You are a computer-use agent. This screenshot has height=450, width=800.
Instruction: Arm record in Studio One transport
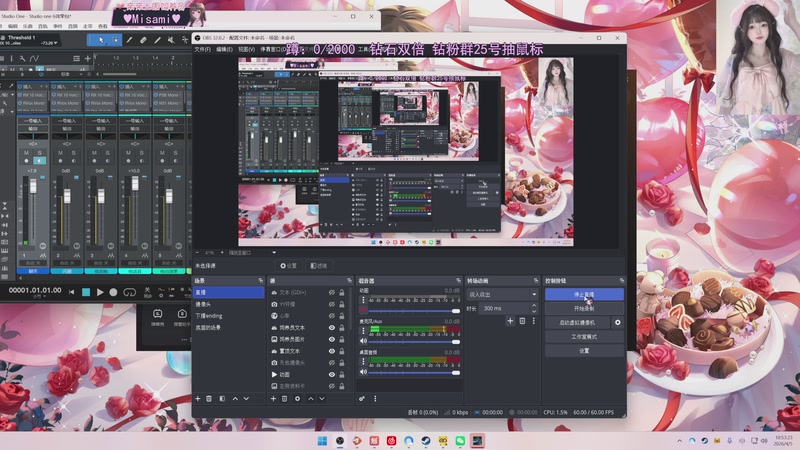(113, 292)
